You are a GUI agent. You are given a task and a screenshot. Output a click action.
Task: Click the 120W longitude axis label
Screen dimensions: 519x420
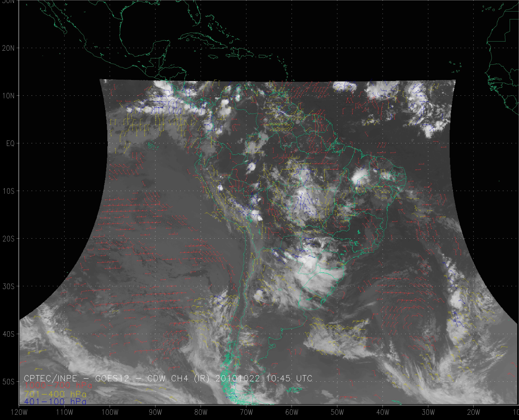20,412
